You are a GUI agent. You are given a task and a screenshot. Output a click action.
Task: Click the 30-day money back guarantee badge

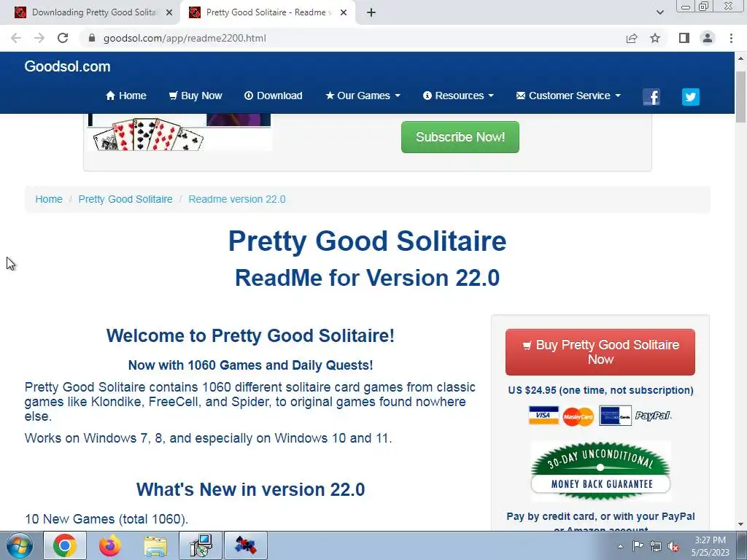click(600, 471)
